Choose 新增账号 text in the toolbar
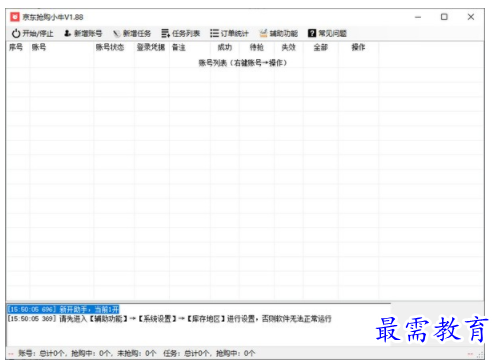The width and height of the screenshot is (497, 361). click(x=88, y=33)
